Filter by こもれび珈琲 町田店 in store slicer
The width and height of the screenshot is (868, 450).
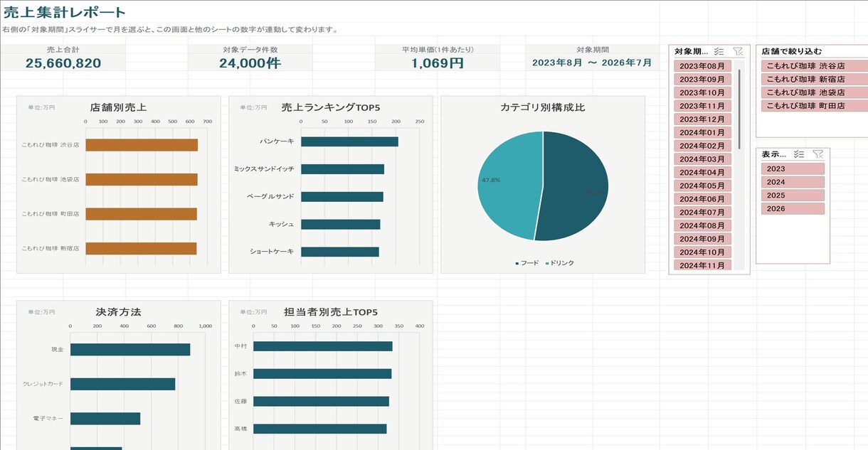(815, 106)
